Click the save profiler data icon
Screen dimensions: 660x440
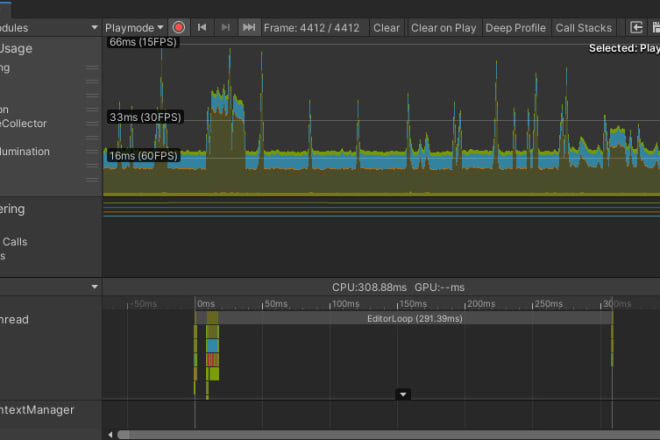coord(655,28)
